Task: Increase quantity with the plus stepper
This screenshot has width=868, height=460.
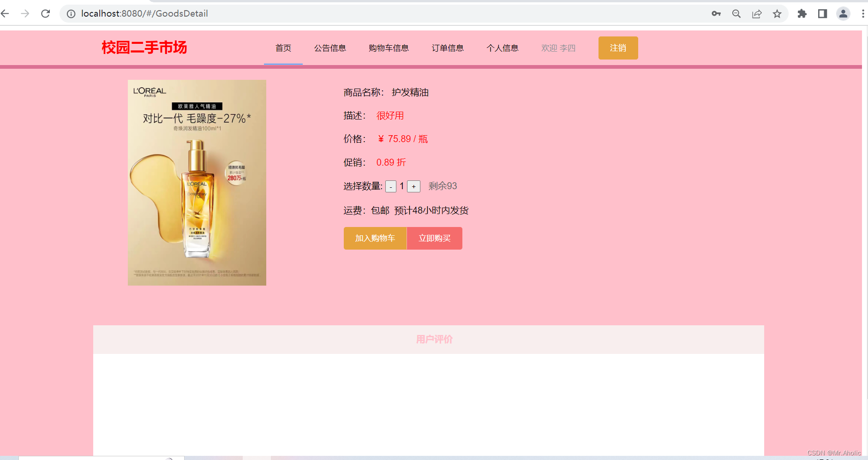Action: (414, 186)
